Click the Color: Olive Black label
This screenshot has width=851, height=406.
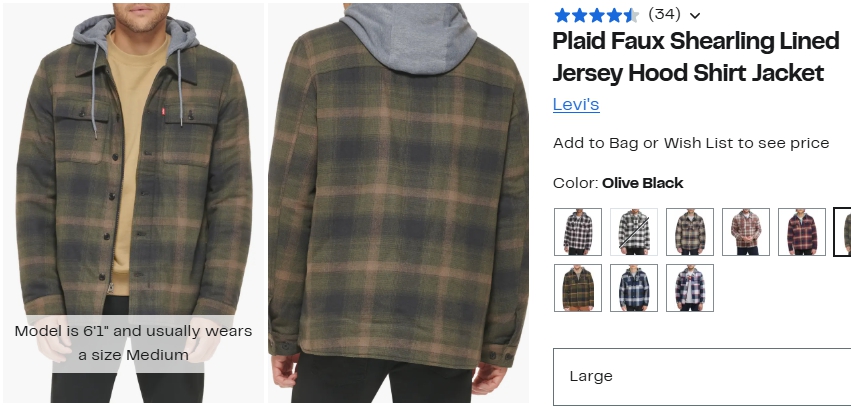click(618, 183)
